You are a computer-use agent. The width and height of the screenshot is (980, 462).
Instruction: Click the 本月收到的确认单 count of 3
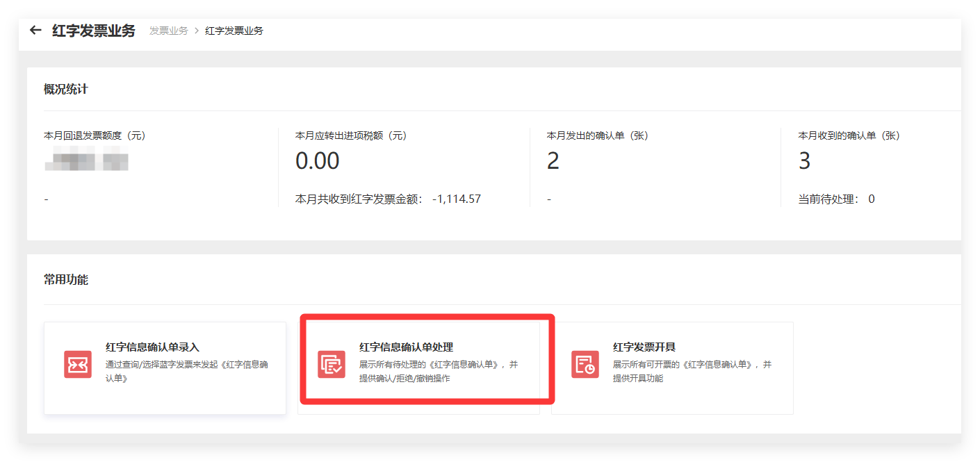click(804, 161)
